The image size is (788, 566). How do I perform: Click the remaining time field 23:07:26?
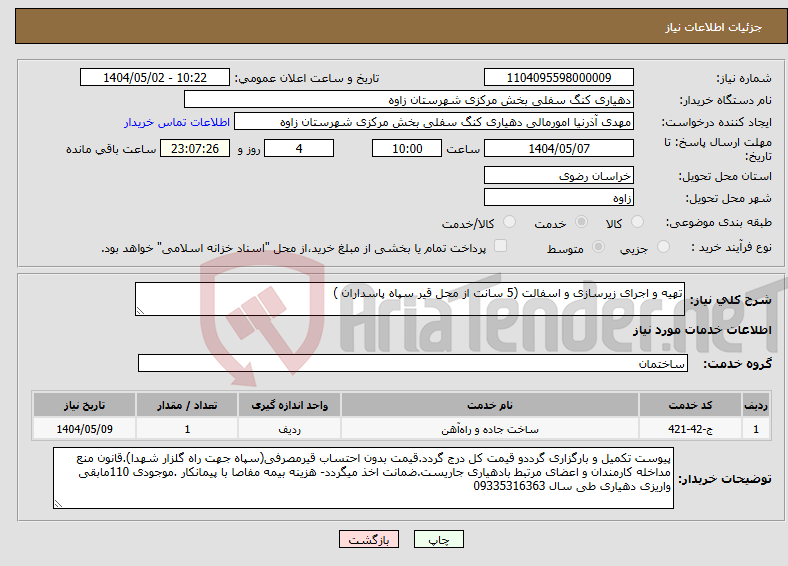195,148
